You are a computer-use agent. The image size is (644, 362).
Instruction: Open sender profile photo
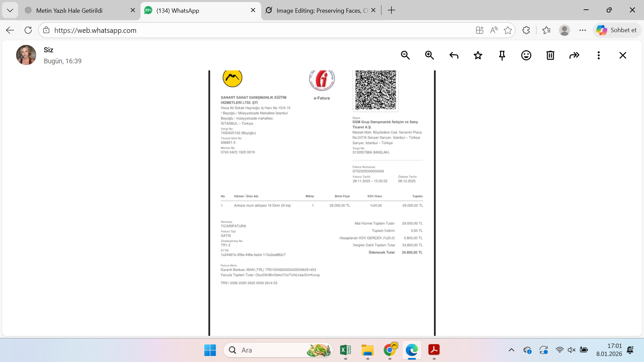point(26,55)
